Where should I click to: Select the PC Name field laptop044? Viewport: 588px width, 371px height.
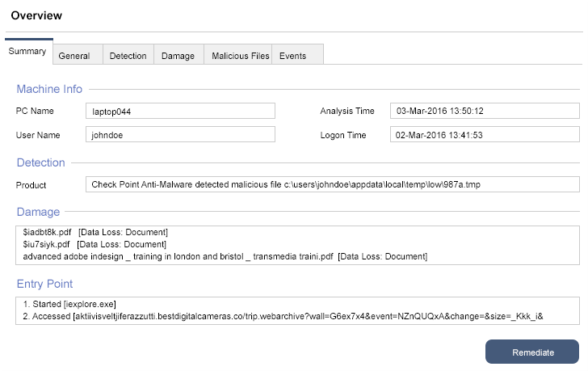(180, 111)
